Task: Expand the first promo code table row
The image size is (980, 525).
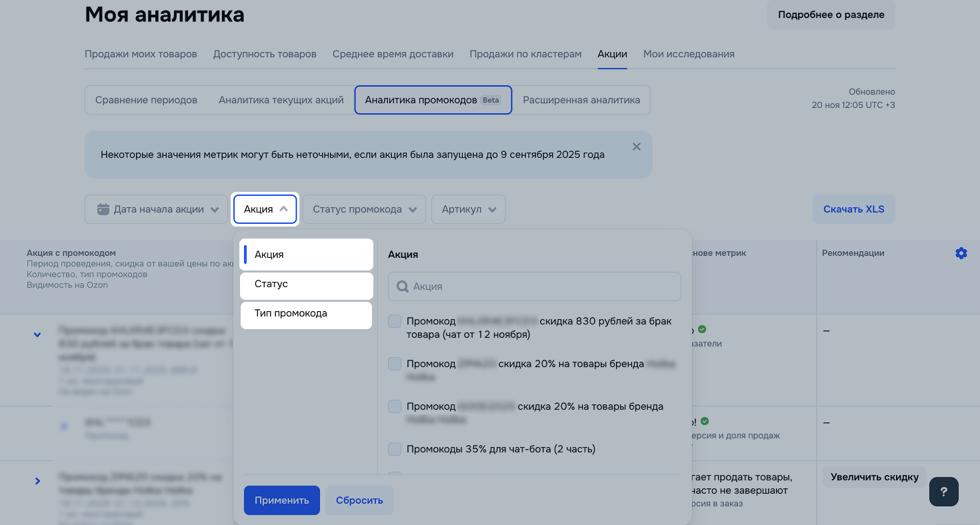Action: click(x=37, y=334)
